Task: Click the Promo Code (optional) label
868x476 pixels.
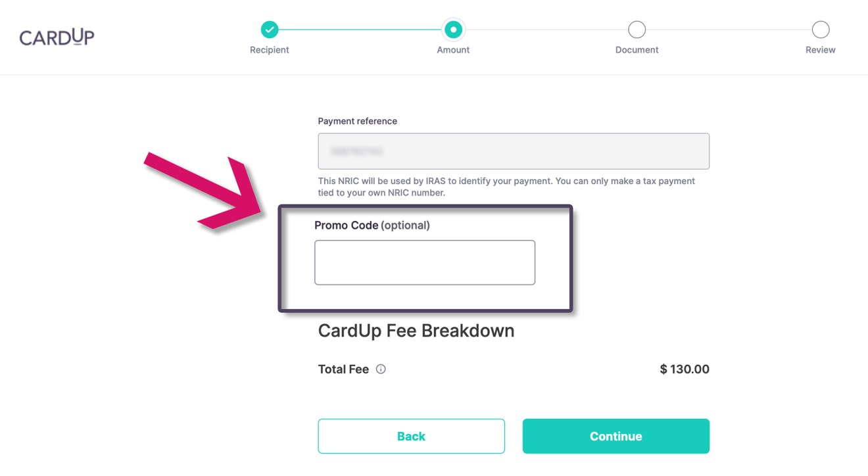Action: point(372,226)
